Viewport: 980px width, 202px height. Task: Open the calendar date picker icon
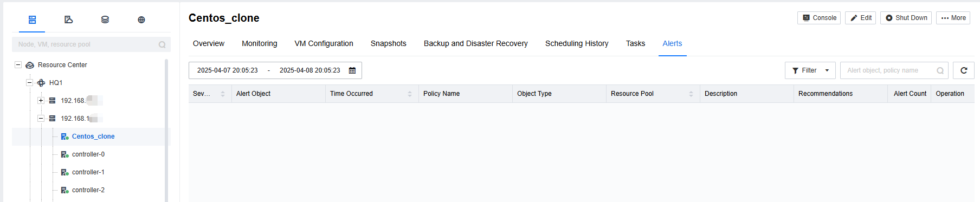352,70
